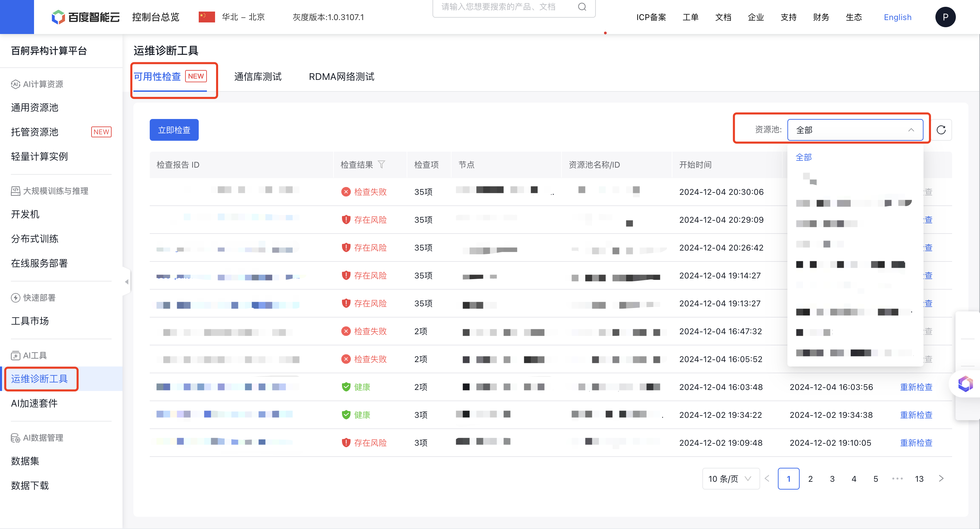Screen dimensions: 980x529
Task: Open the floating AI assistant icon
Action: click(x=965, y=383)
